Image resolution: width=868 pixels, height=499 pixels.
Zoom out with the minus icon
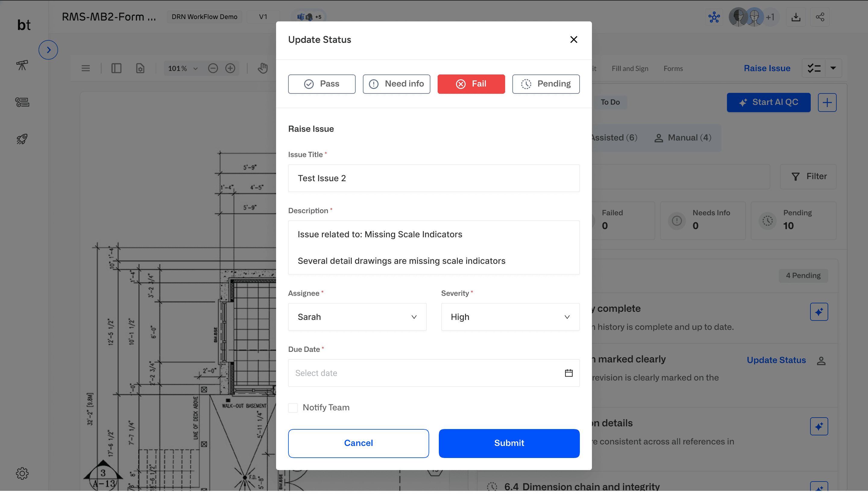tap(213, 68)
